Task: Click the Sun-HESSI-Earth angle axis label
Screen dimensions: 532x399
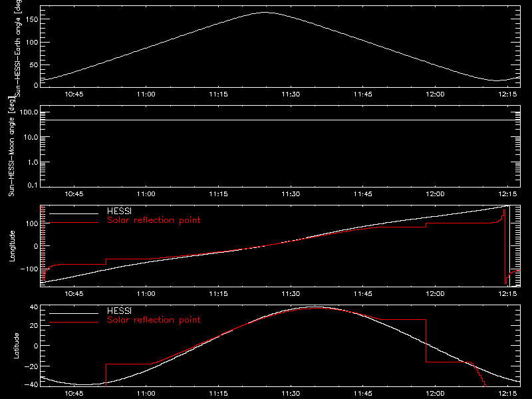Action: (x=17, y=48)
